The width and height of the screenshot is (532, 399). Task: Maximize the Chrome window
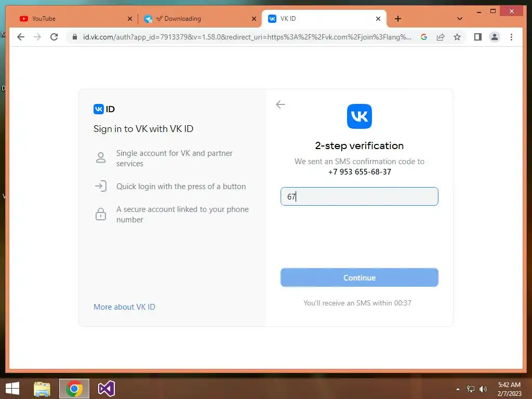pos(494,11)
